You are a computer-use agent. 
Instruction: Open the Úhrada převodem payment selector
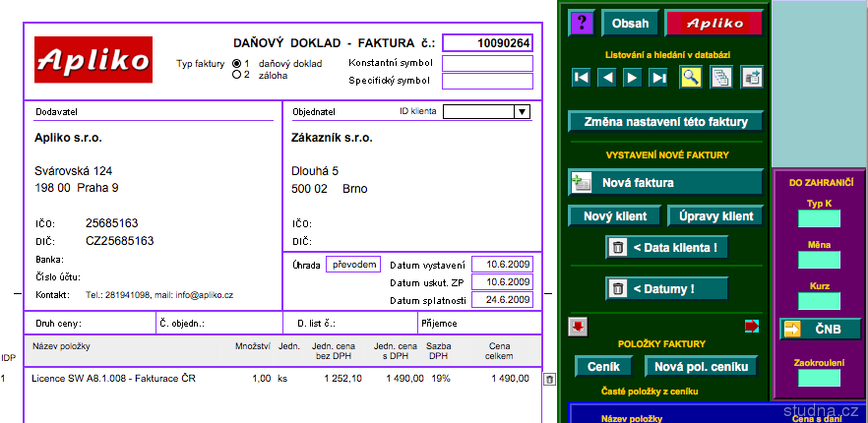pos(353,265)
